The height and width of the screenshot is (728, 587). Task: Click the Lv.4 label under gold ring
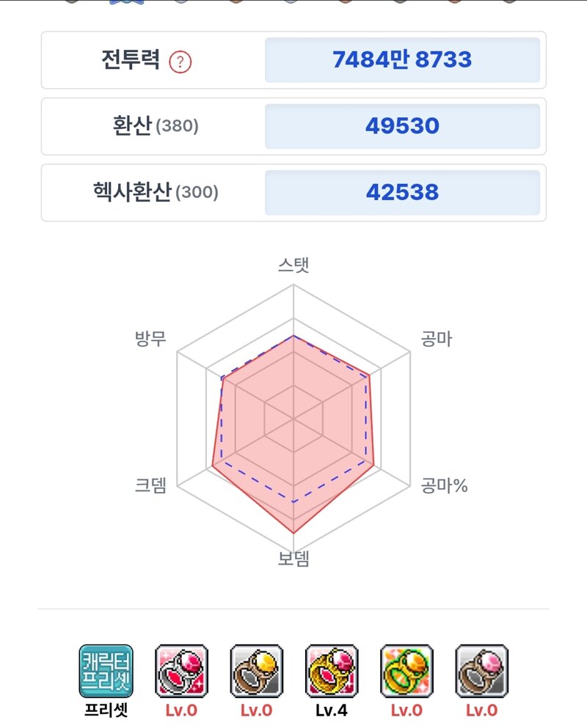pos(332,711)
